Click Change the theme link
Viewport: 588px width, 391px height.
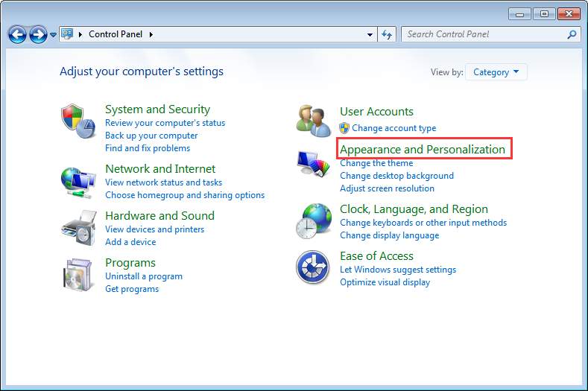pos(376,163)
